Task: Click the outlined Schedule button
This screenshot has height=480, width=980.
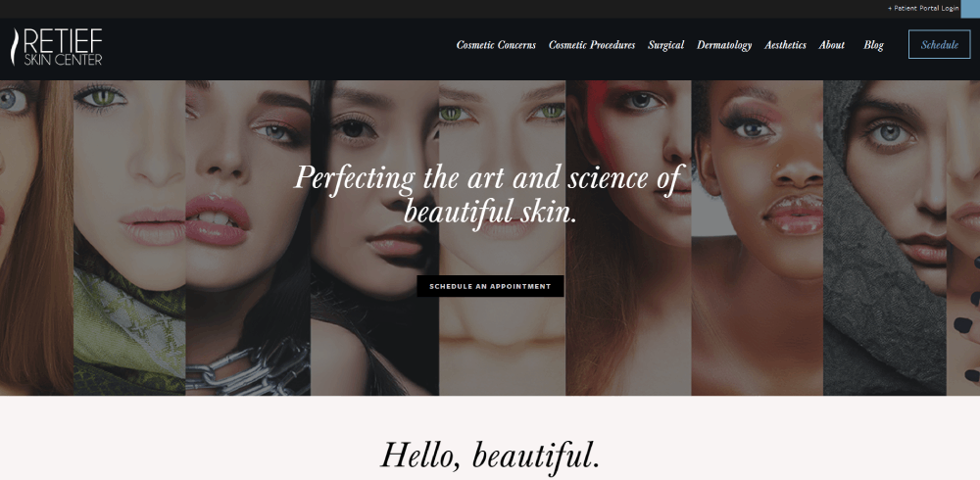Action: [940, 44]
